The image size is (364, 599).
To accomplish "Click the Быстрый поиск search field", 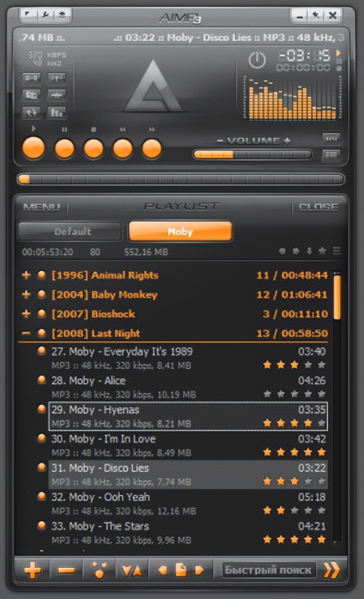I will 269,570.
